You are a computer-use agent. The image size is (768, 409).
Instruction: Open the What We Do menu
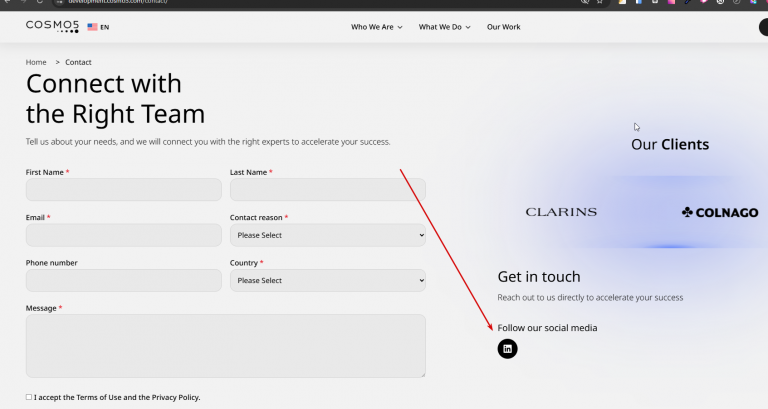pyautogui.click(x=444, y=27)
